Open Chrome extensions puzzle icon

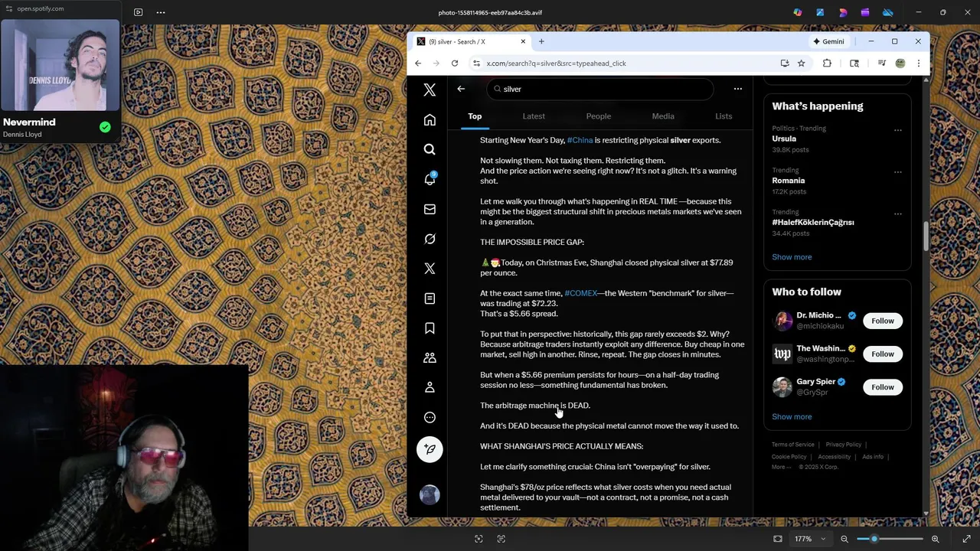point(827,64)
